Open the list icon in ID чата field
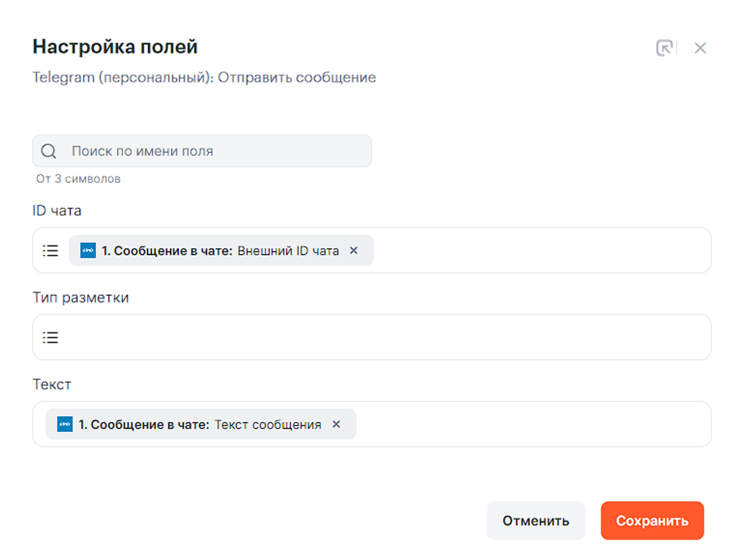731x560 pixels. point(50,251)
